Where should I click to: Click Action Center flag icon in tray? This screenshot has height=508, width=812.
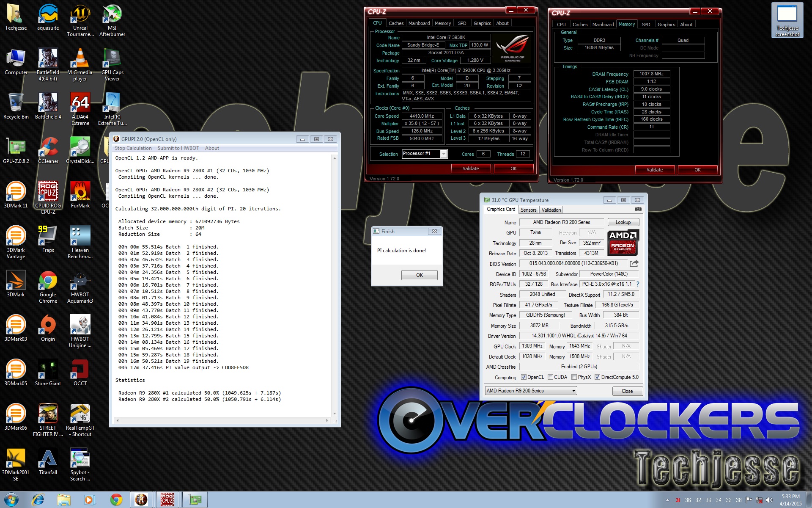click(749, 500)
